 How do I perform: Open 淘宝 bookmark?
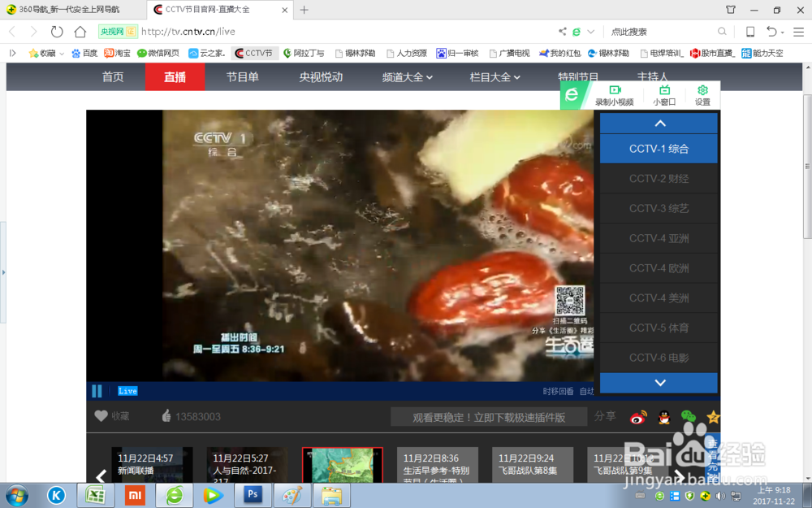tap(117, 53)
